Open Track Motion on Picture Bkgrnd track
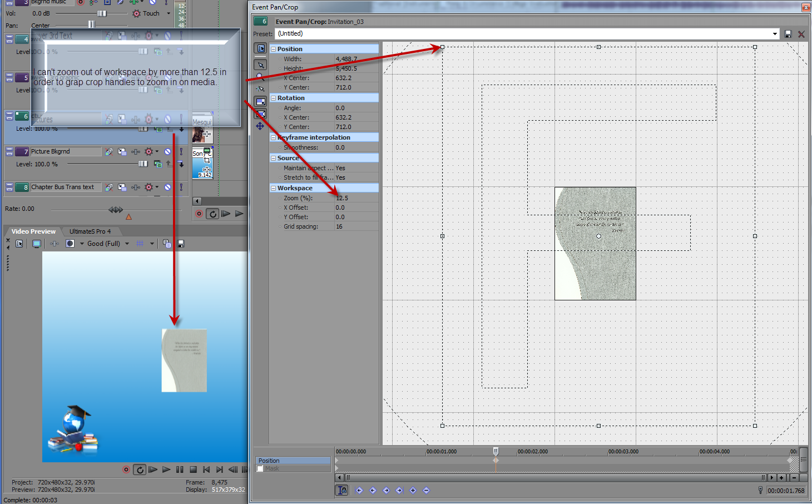The width and height of the screenshot is (812, 504). coord(122,151)
